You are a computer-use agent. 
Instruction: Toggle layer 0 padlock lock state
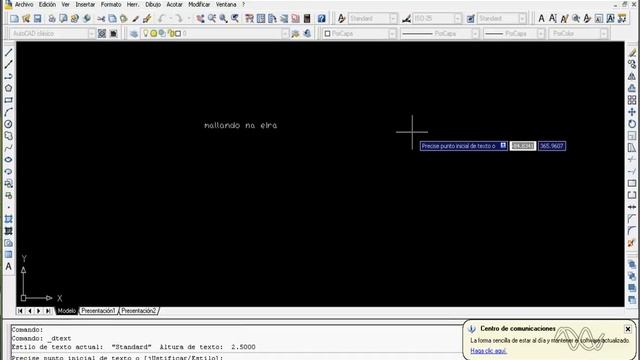pos(171,33)
